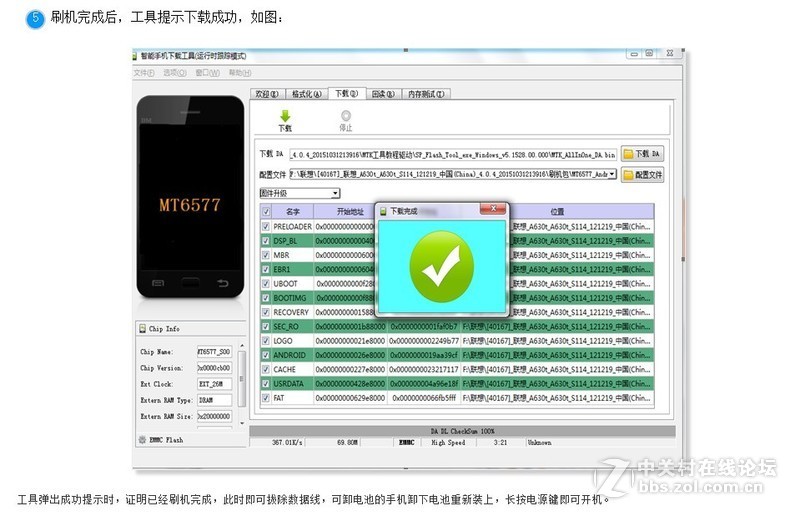800x521 pixels.
Task: Uncheck the FAT row checkbox
Action: point(266,398)
